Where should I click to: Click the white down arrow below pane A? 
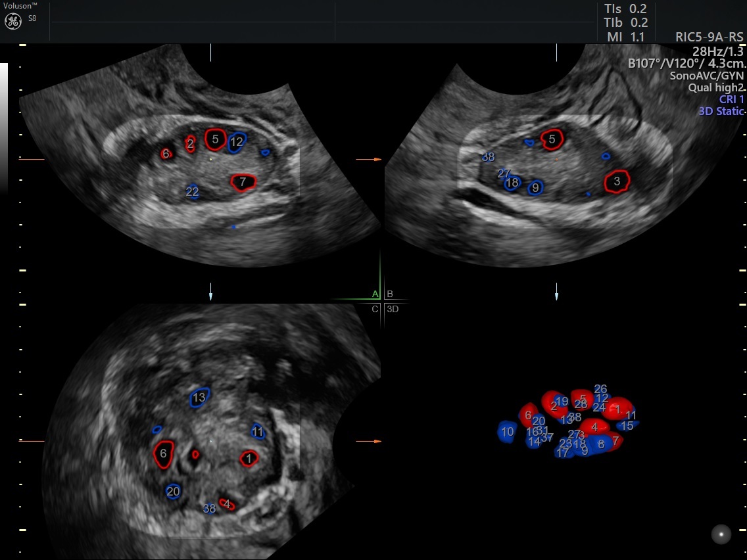pyautogui.click(x=210, y=295)
